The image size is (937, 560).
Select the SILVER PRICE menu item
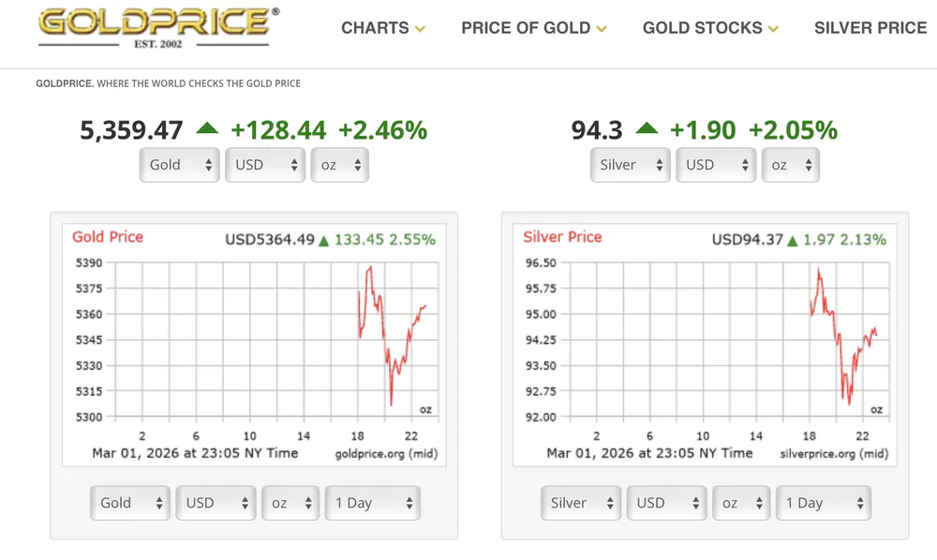tap(870, 28)
